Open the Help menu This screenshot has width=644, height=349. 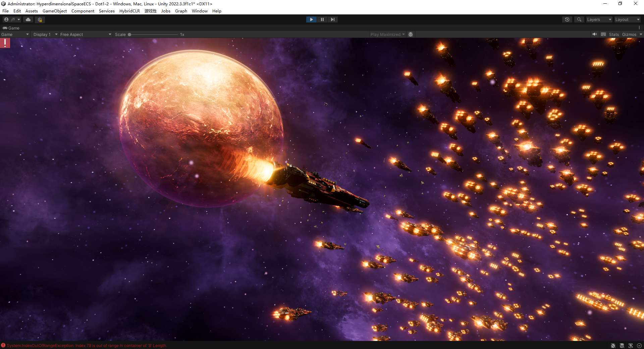[x=217, y=11]
